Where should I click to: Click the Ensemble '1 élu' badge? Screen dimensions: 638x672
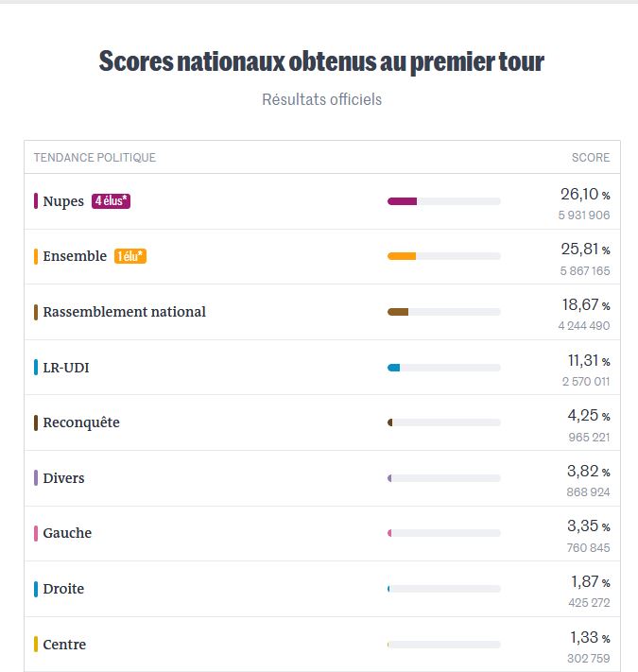click(130, 256)
